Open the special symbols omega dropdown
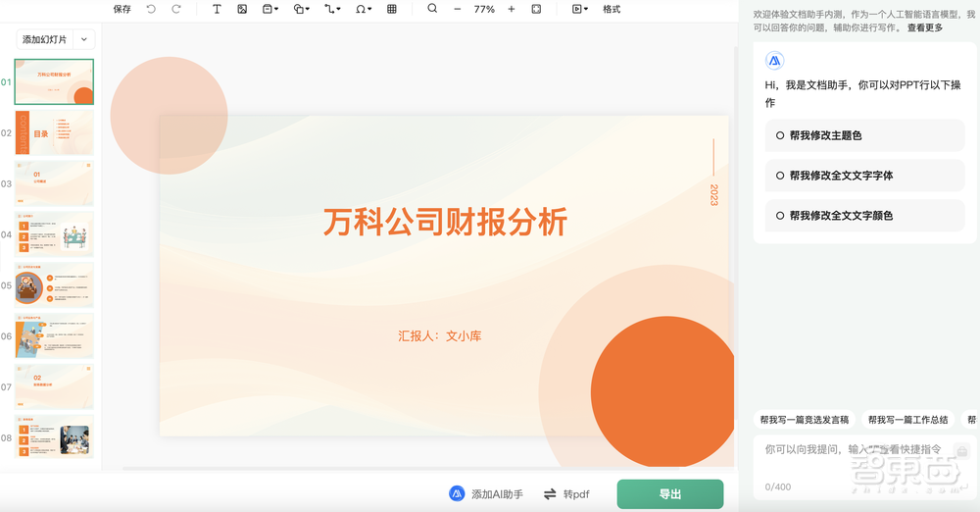Screen dimensions: 980x512 (364, 10)
